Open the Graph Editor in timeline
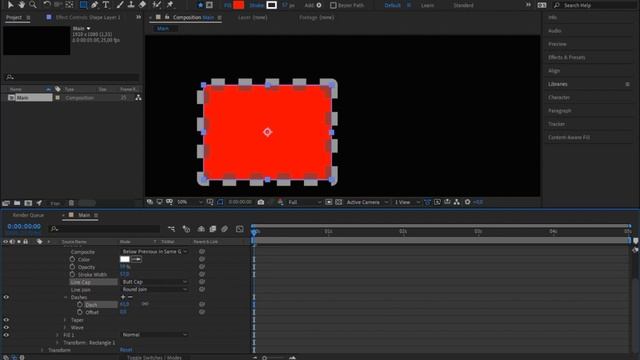 tap(240, 229)
